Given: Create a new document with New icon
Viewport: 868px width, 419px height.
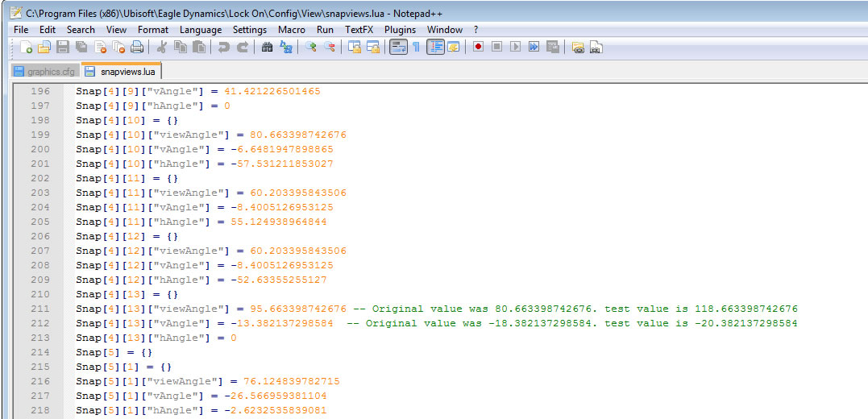Looking at the screenshot, I should [x=26, y=47].
